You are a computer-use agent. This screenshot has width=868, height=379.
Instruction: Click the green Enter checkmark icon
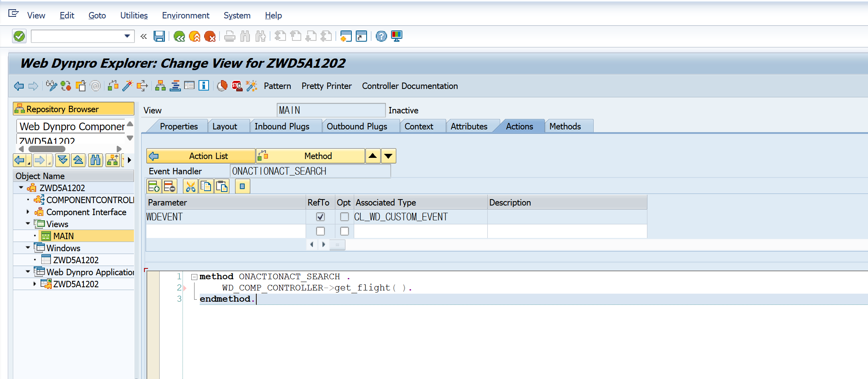tap(19, 36)
